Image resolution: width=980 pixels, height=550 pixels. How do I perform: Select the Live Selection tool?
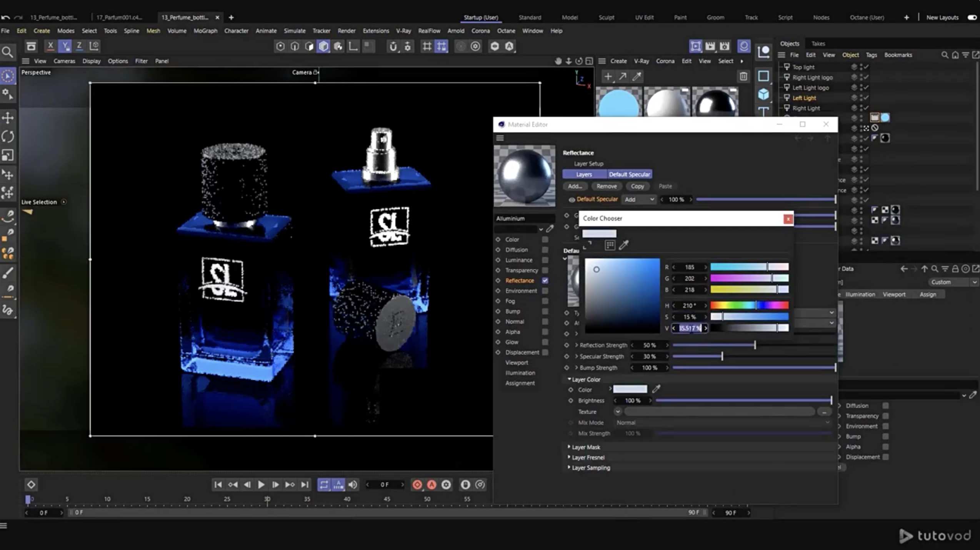[x=8, y=75]
